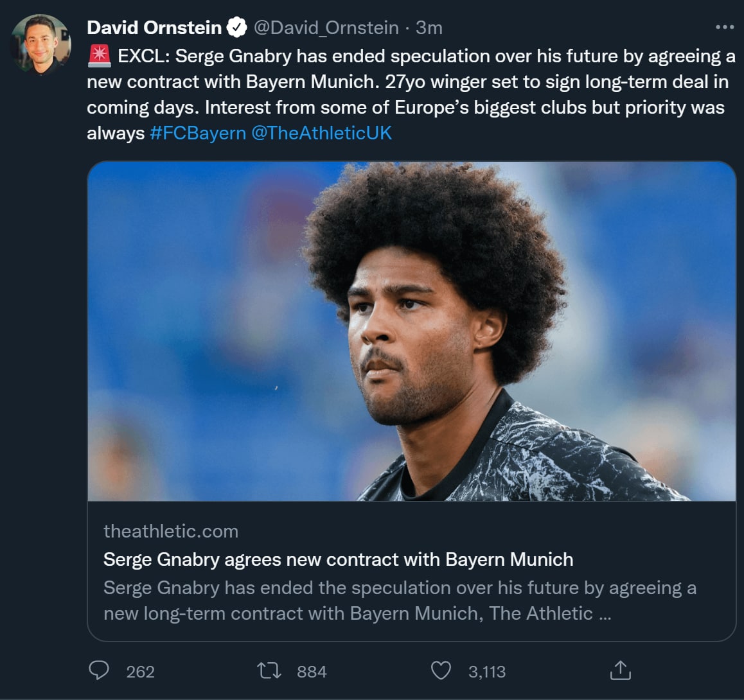Click the 884 retweets count
The width and height of the screenshot is (744, 700).
pyautogui.click(x=312, y=672)
